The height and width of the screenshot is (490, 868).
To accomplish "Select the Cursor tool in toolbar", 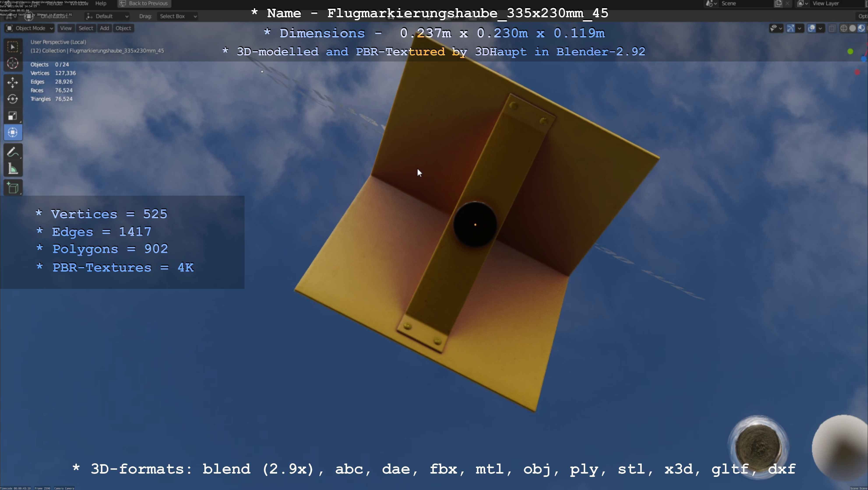I will [x=13, y=63].
